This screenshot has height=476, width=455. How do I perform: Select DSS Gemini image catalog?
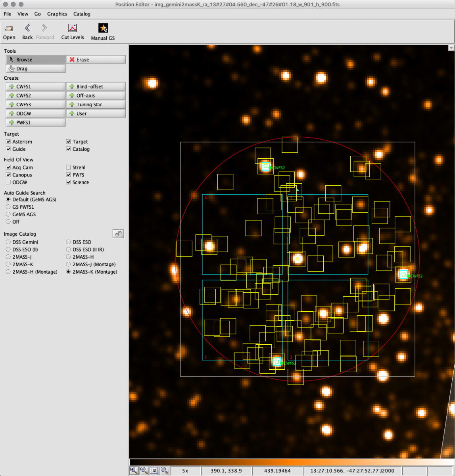click(8, 242)
